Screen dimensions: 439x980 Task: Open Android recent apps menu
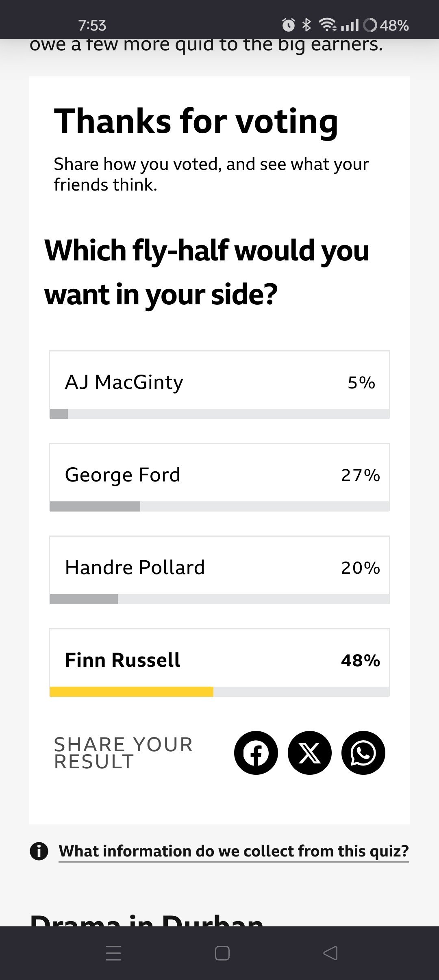click(x=113, y=953)
